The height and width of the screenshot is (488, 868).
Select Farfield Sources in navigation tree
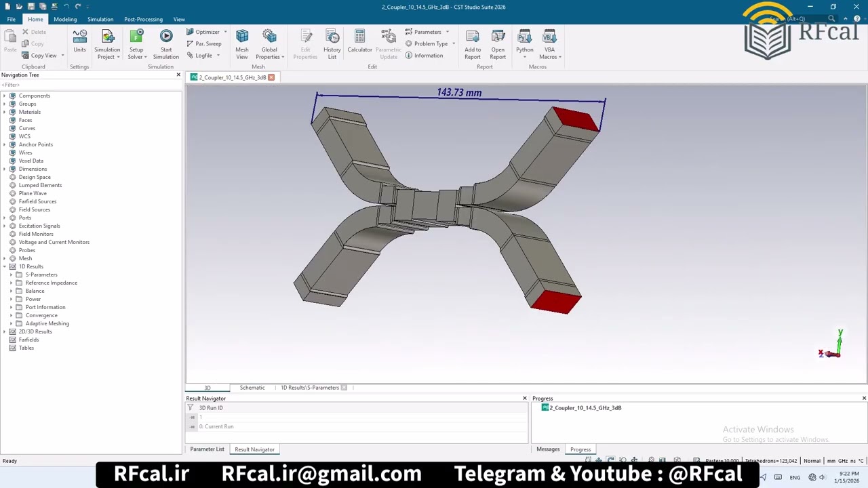click(37, 201)
